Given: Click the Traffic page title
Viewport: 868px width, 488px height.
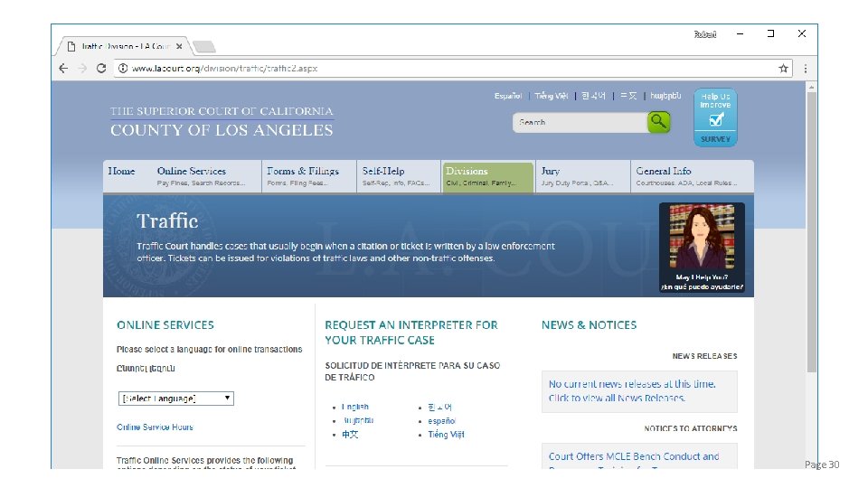Looking at the screenshot, I should (167, 221).
